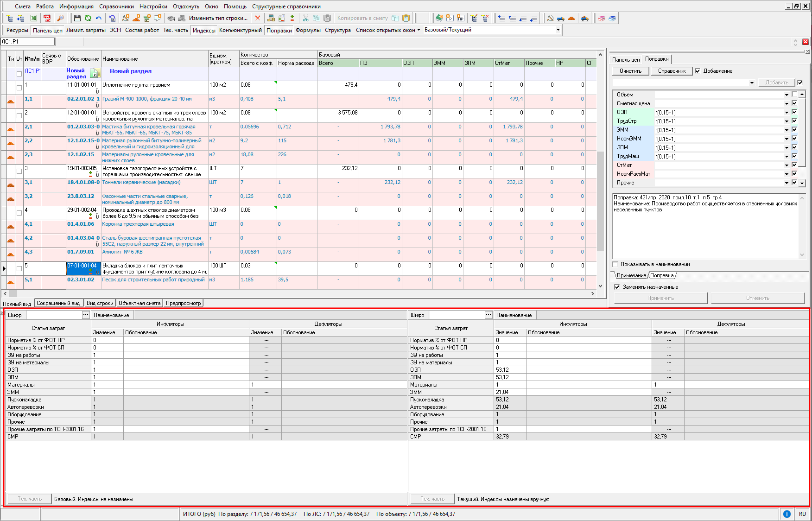Toggle the checkbox in the СтМат correction row
The width and height of the screenshot is (812, 521).
click(x=794, y=165)
